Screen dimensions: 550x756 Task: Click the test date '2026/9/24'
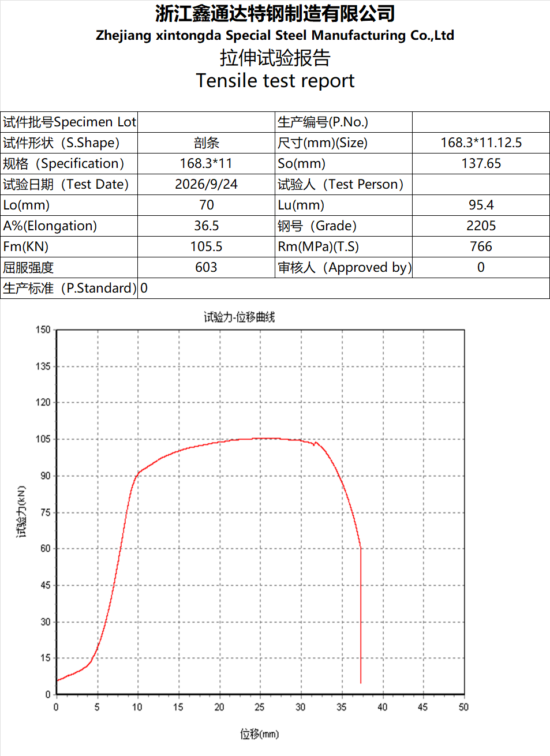(206, 185)
